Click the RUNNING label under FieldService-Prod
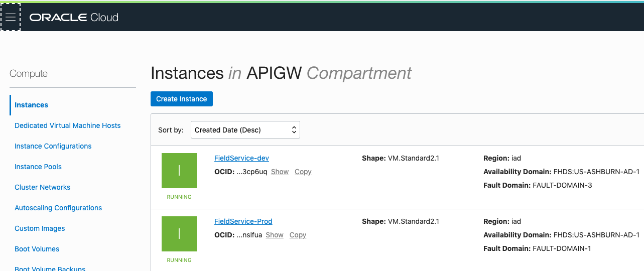This screenshot has height=271, width=644. (x=179, y=260)
